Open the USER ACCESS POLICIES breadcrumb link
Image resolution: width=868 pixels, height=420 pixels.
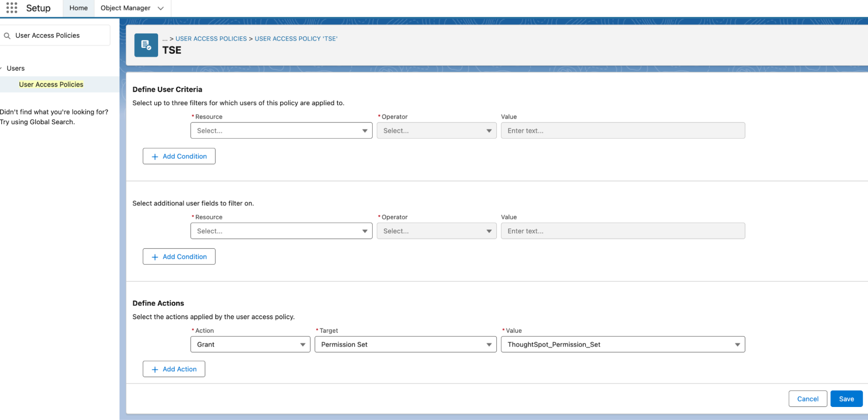click(x=211, y=38)
